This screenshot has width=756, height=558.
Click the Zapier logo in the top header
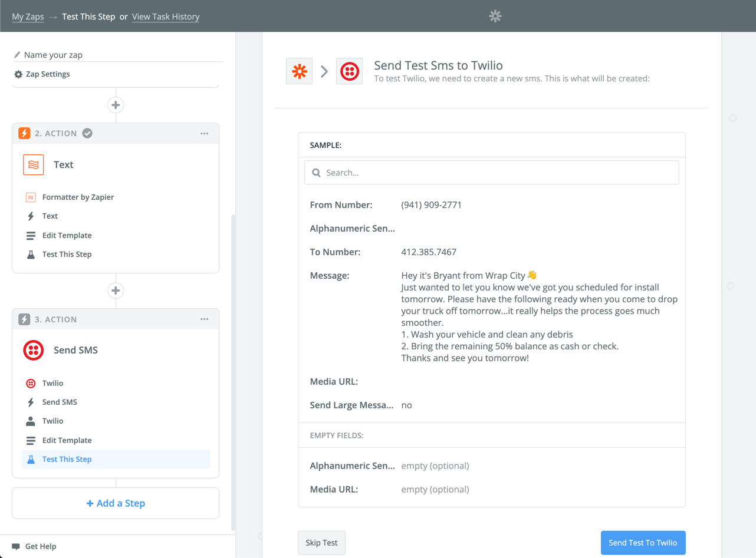tap(495, 16)
